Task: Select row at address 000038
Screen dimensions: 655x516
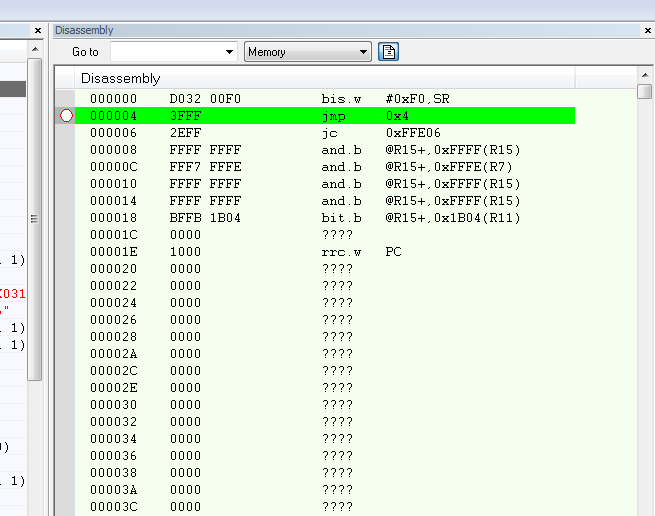Action: coord(325,473)
